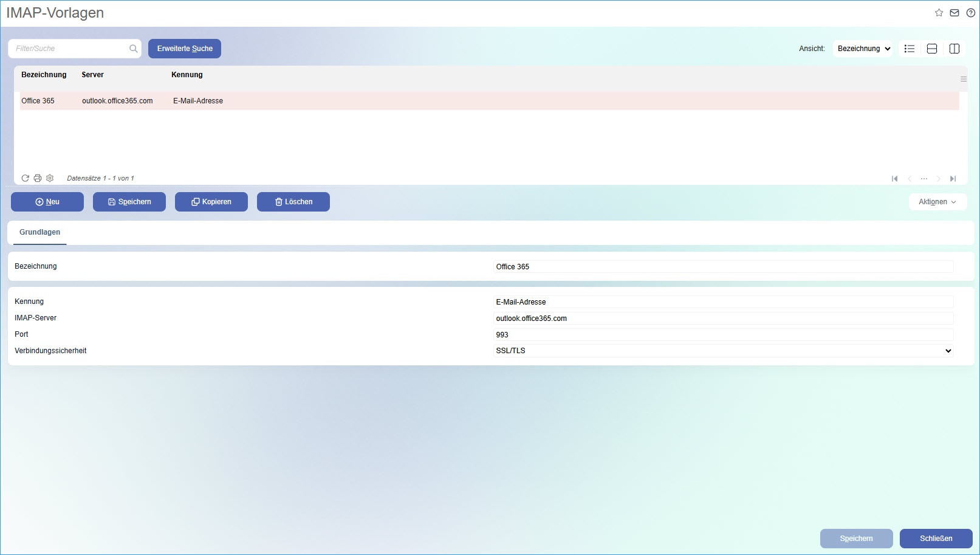Go to next page of records
Image resolution: width=980 pixels, height=555 pixels.
939,179
